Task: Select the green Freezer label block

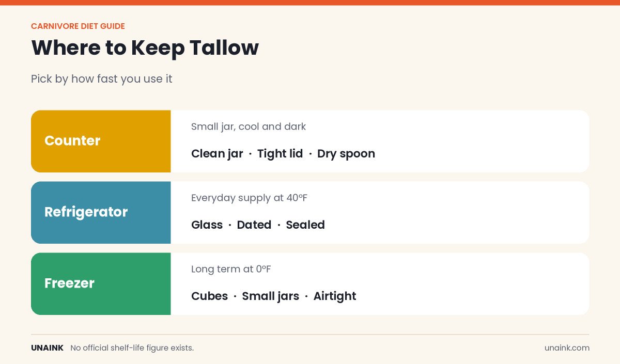Action: click(101, 283)
